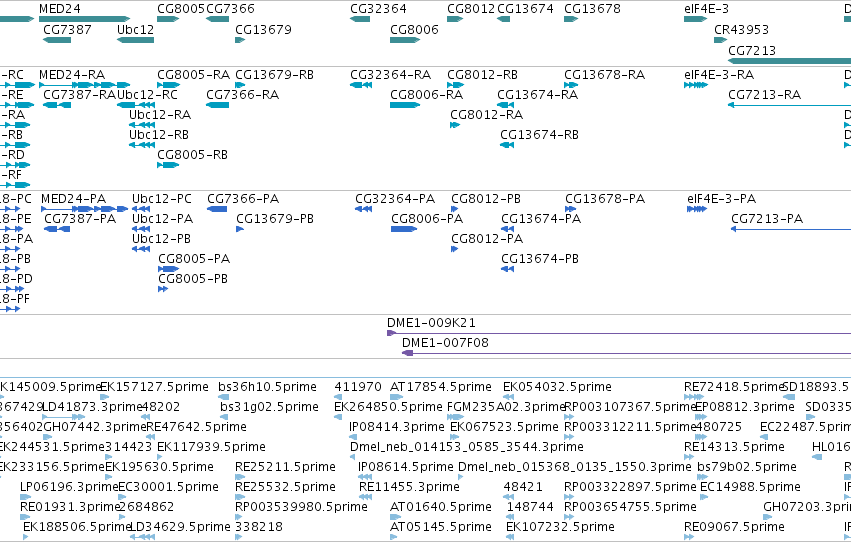Screen dimensions: 851x542
Task: Click the CG8006-RA transcript label
Action: (427, 94)
